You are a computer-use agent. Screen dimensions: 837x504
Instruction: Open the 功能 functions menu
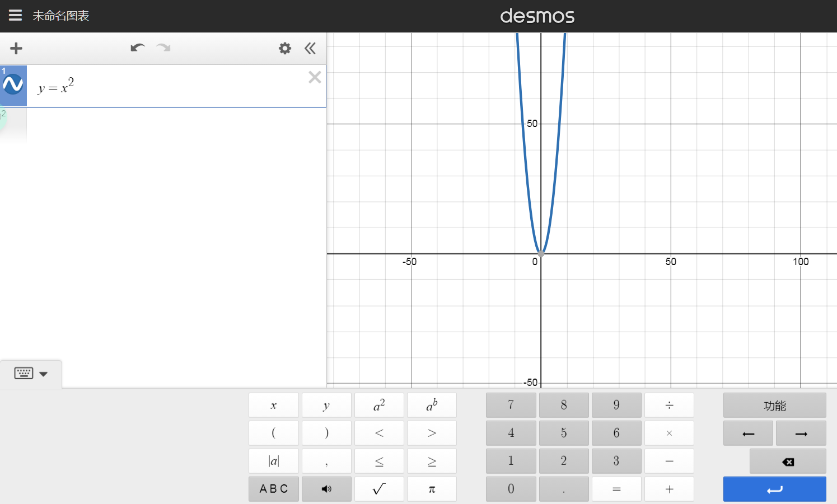tap(775, 406)
